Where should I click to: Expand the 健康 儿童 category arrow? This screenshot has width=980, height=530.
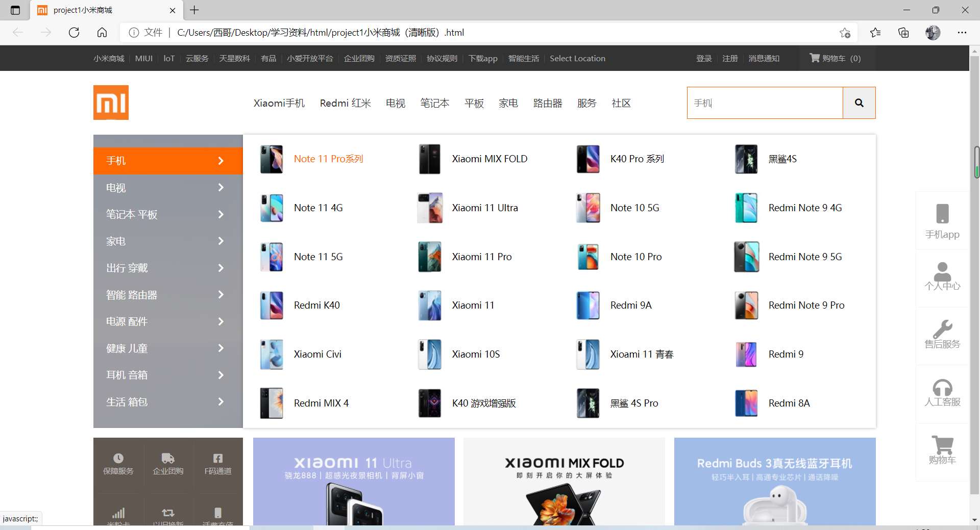221,348
